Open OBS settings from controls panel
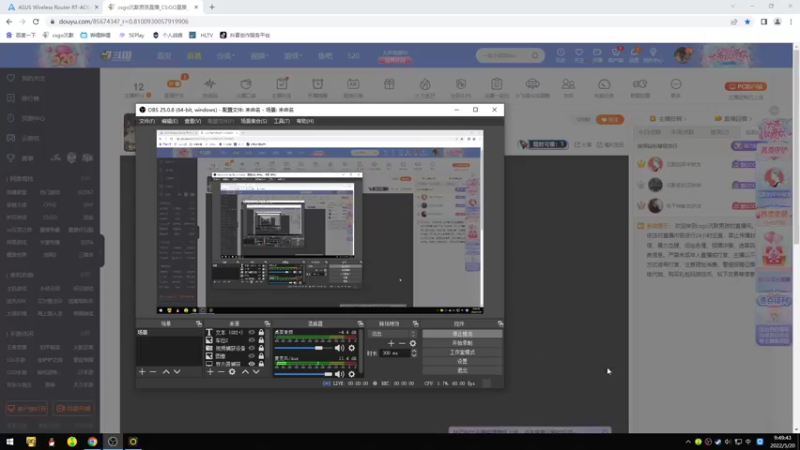The height and width of the screenshot is (450, 800). point(462,361)
